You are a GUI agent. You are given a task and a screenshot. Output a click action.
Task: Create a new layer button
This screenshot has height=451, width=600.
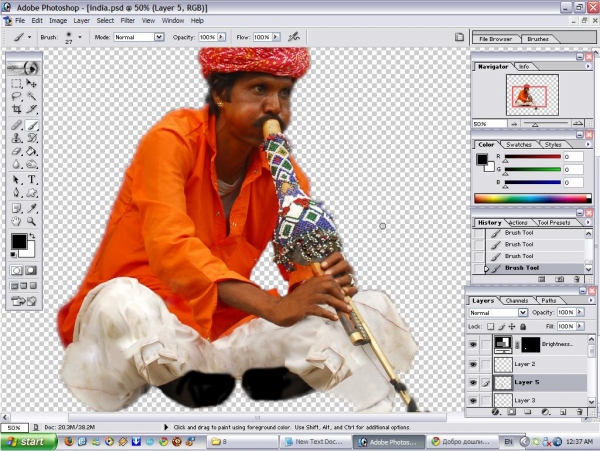point(563,412)
